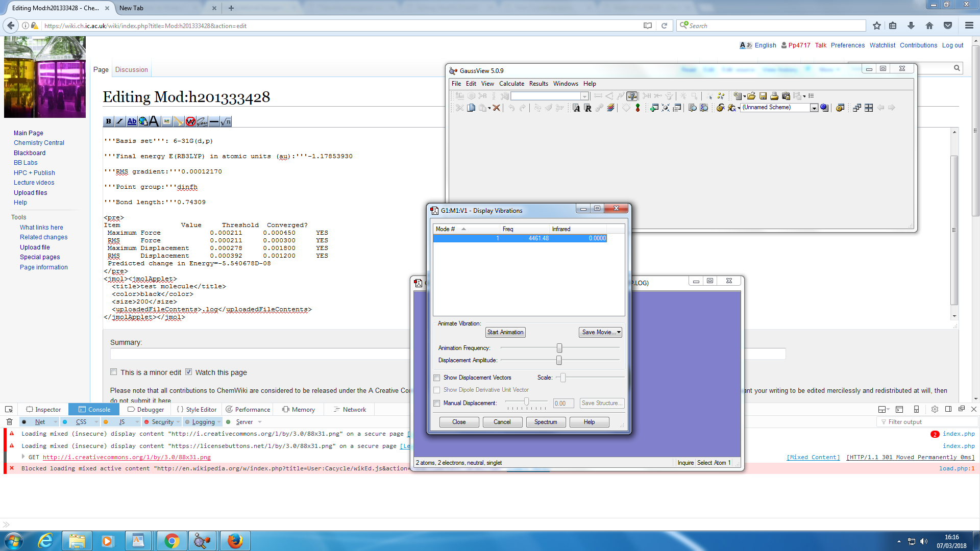Click the Firefox icon in the taskbar
This screenshot has width=980, height=551.
coord(235,541)
